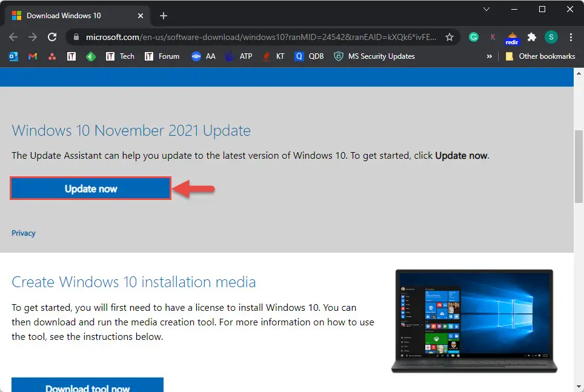The height and width of the screenshot is (392, 584).
Task: Close the Download Windows 10 tab
Action: coord(141,16)
